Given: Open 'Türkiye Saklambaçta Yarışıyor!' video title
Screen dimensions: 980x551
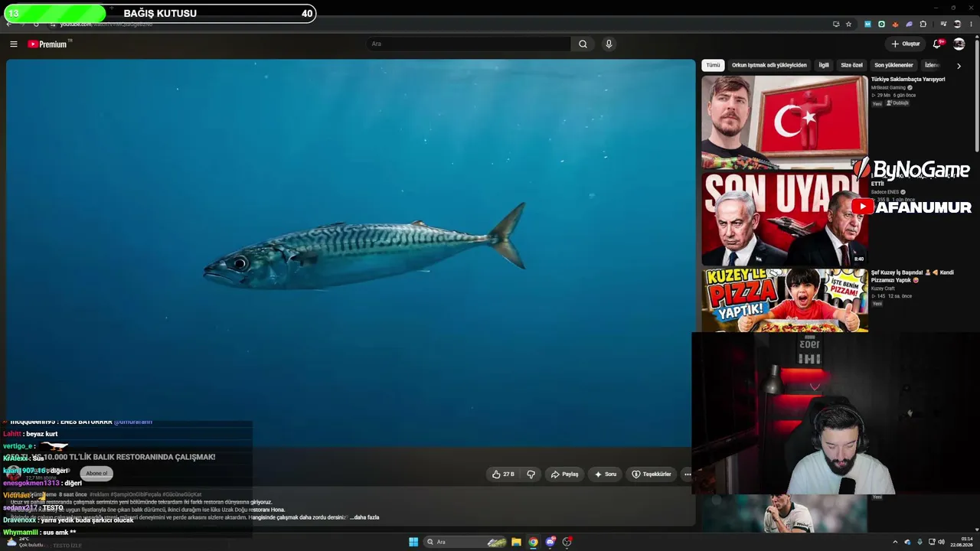Looking at the screenshot, I should 908,80.
